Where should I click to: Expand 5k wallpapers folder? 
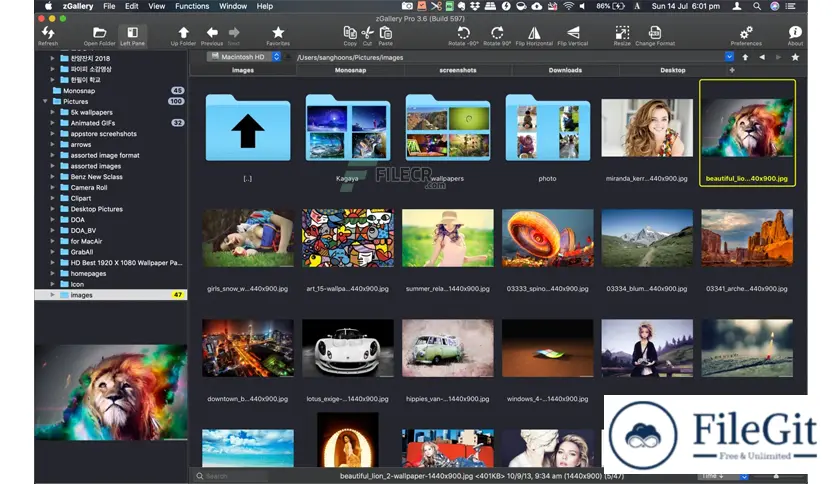52,112
